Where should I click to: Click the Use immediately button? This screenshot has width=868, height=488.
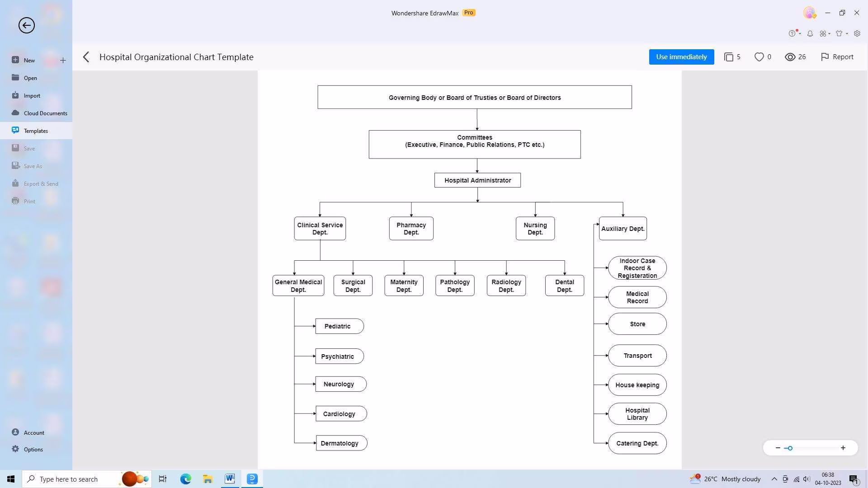click(681, 57)
